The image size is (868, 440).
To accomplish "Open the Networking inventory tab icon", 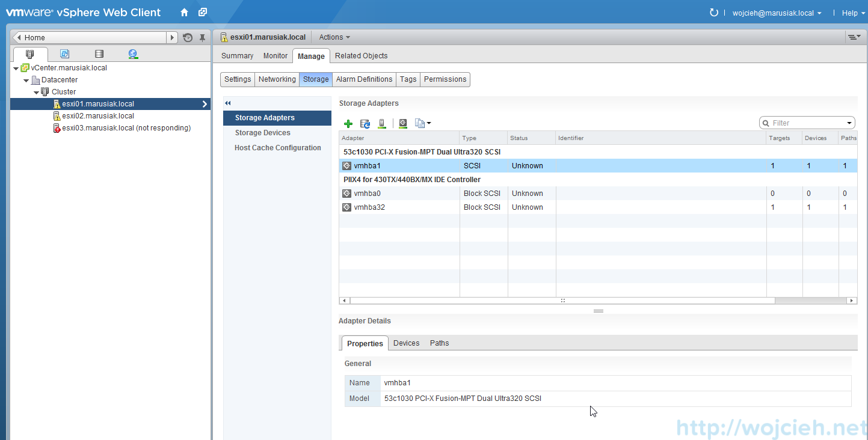I will click(133, 54).
